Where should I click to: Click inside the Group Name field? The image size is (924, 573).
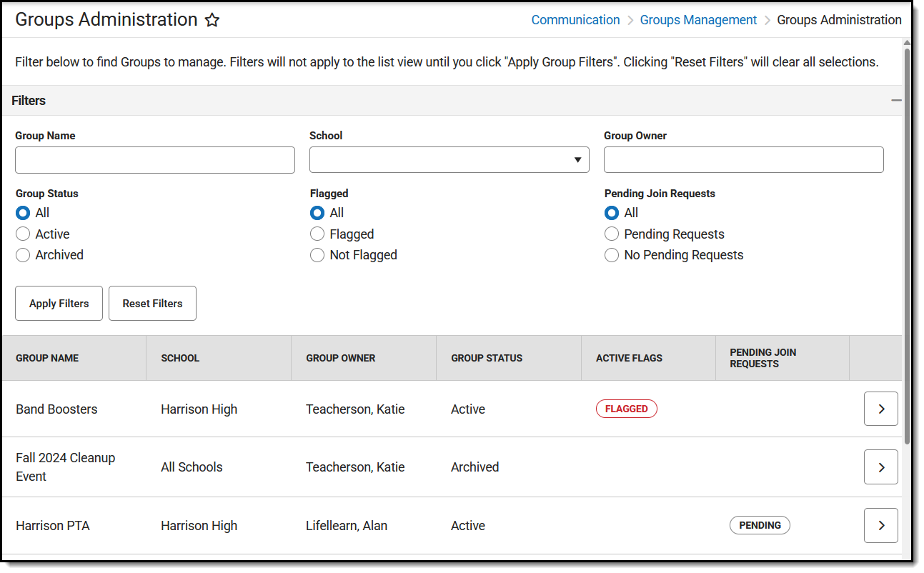[x=154, y=159]
